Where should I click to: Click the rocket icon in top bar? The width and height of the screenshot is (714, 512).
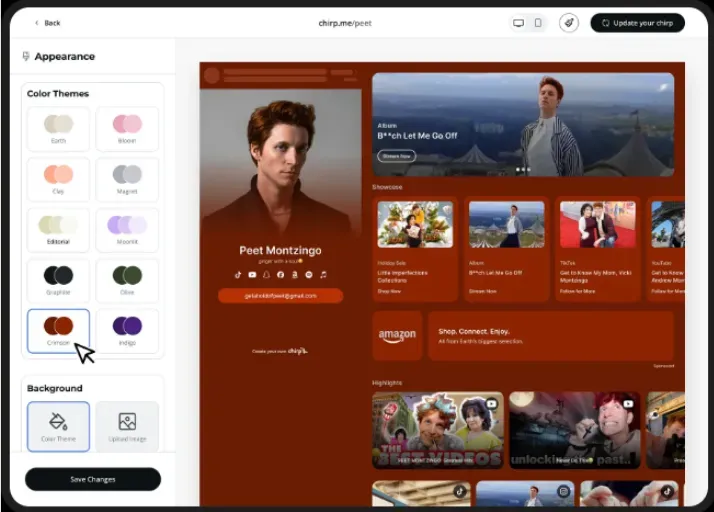tap(569, 23)
